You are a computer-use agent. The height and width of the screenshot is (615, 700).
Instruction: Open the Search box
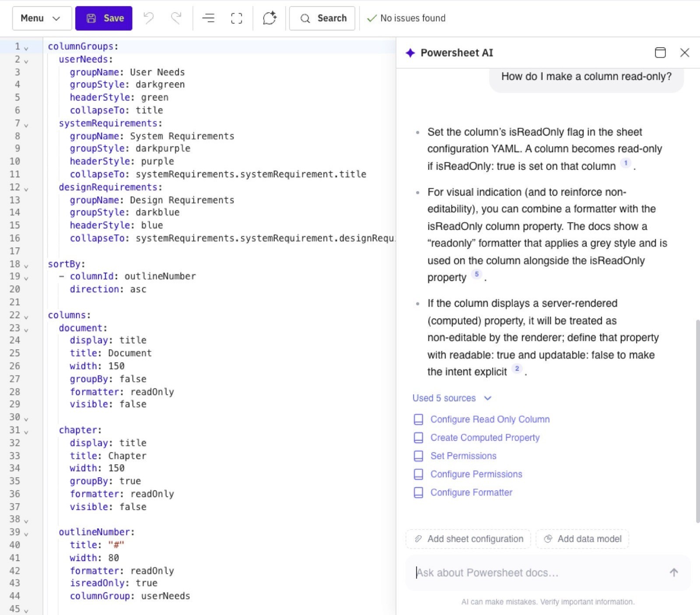click(322, 18)
